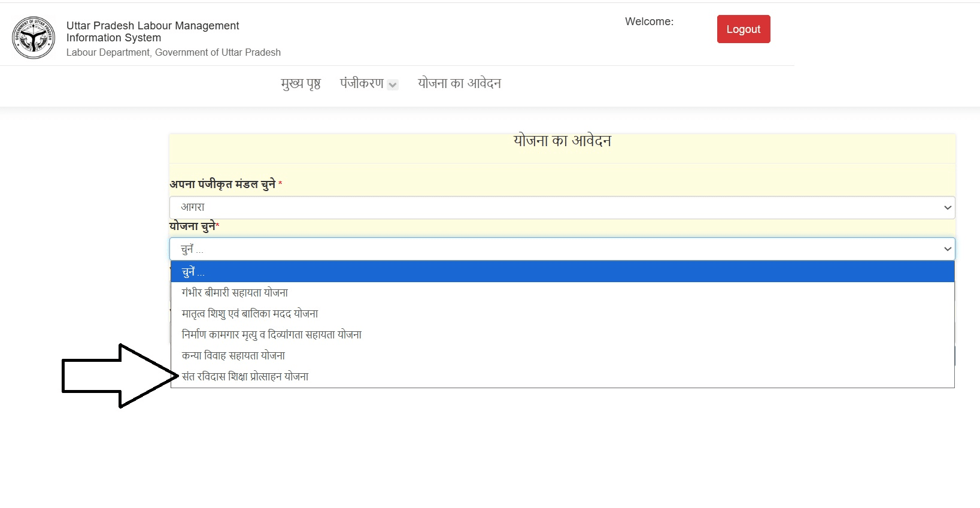Click the arrow at the योजना चुने dropdown's right end
Viewport: 980px width, 508px height.
947,249
